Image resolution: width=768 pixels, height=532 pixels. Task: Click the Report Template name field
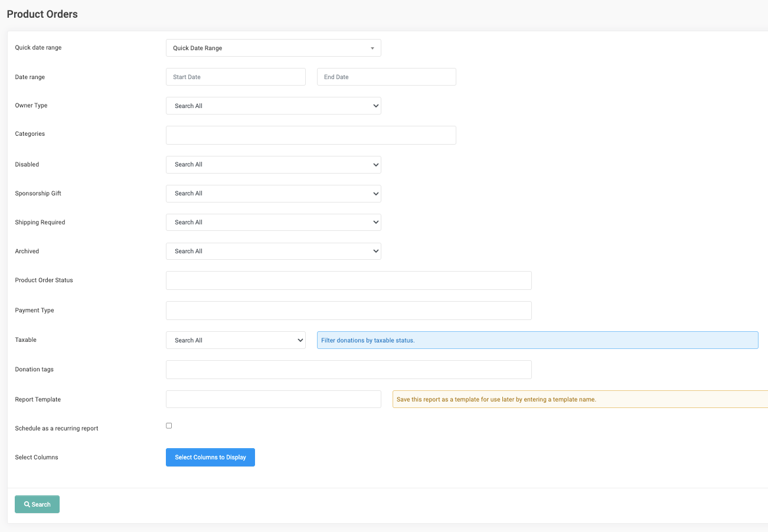point(273,399)
